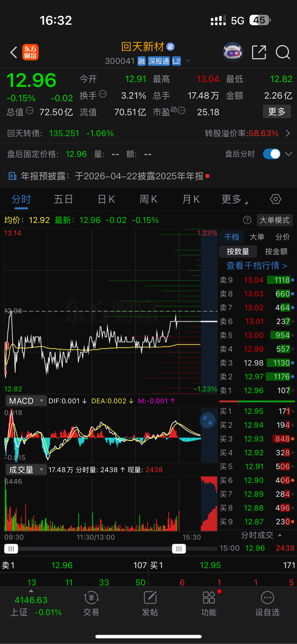Select 按数量 option
The height and width of the screenshot is (644, 297).
click(x=238, y=251)
